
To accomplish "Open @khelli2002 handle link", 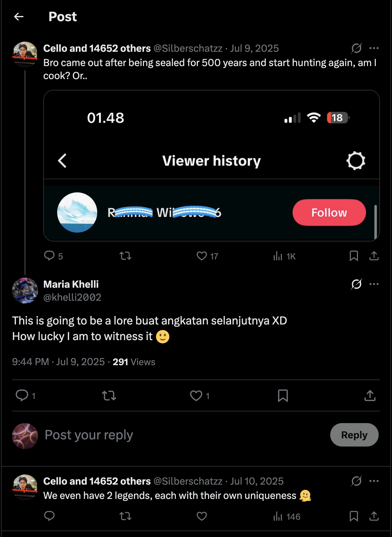I will coord(72,297).
